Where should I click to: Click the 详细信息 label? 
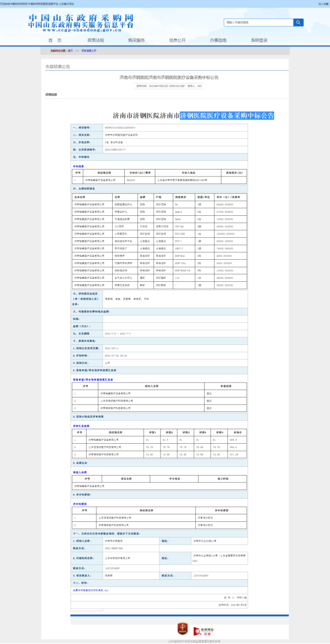click(x=51, y=94)
